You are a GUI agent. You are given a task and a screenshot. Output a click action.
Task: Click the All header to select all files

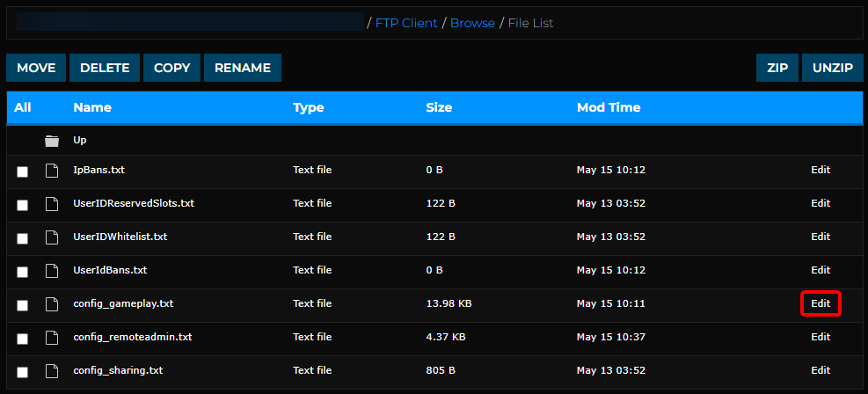click(x=23, y=107)
